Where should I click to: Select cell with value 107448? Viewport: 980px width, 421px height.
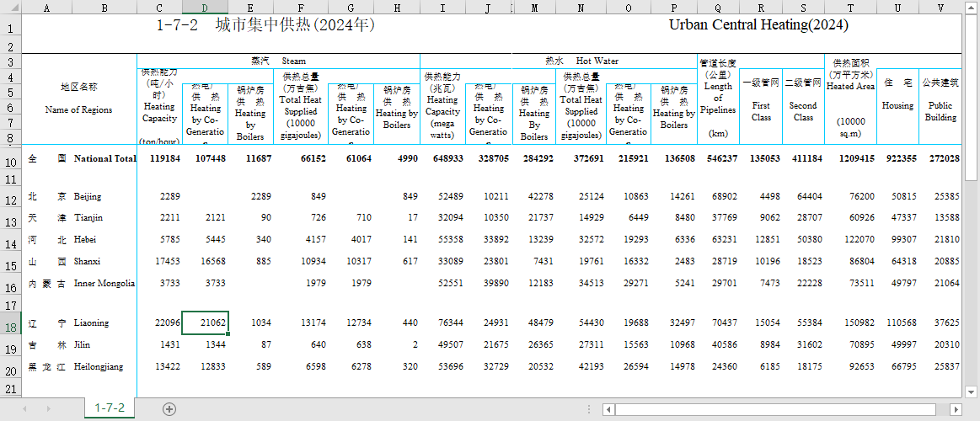205,158
